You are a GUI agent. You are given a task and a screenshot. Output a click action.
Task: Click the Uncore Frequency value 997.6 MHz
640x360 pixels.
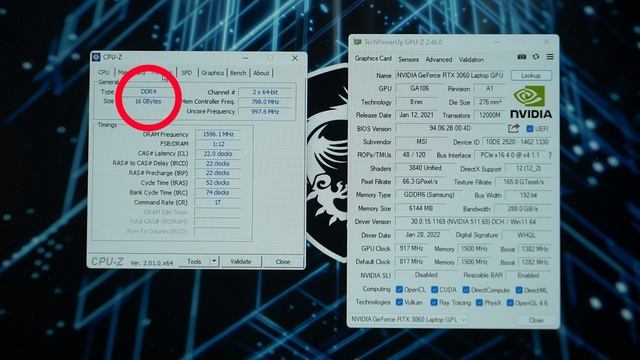(x=265, y=112)
